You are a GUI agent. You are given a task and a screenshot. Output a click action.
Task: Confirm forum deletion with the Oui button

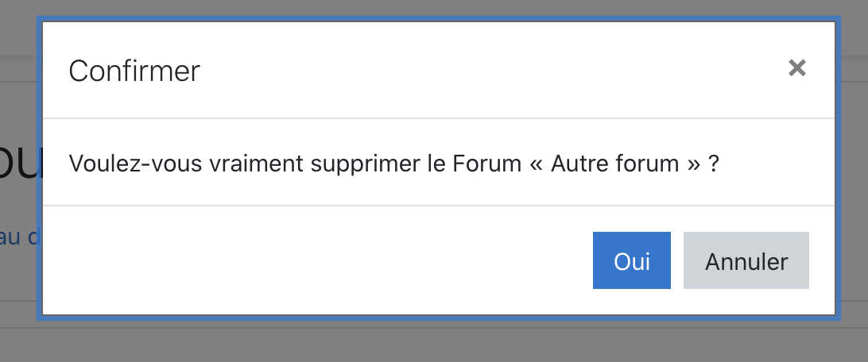coord(632,260)
